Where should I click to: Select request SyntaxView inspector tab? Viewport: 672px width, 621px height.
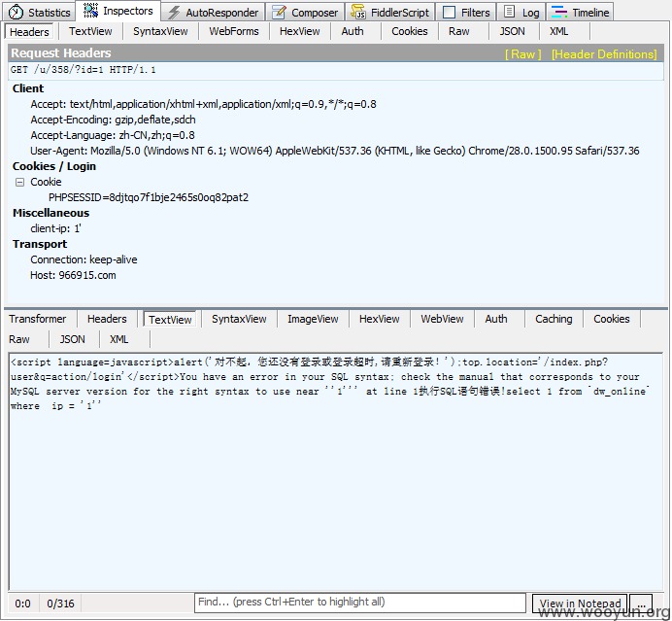coord(160,31)
